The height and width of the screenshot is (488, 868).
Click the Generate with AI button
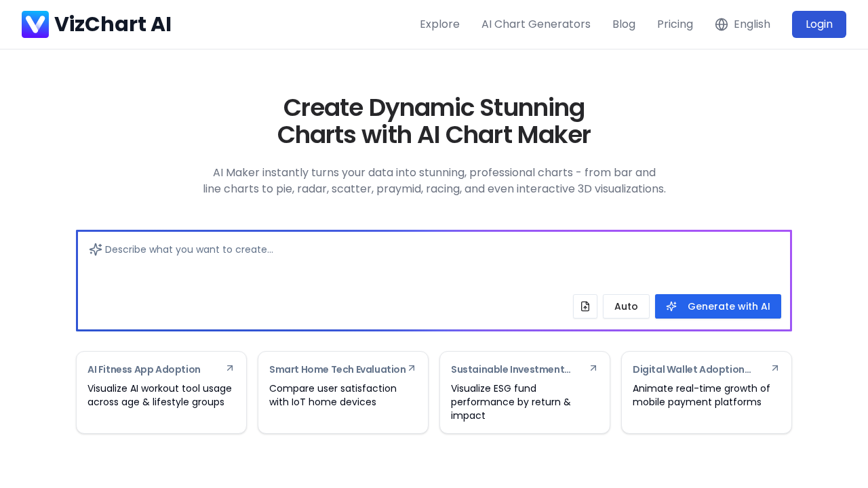(717, 306)
